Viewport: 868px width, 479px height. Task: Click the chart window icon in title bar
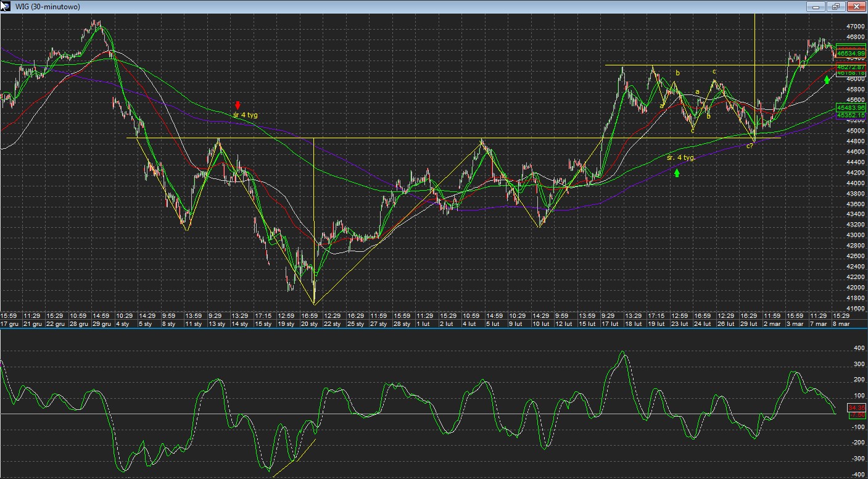(5, 6)
